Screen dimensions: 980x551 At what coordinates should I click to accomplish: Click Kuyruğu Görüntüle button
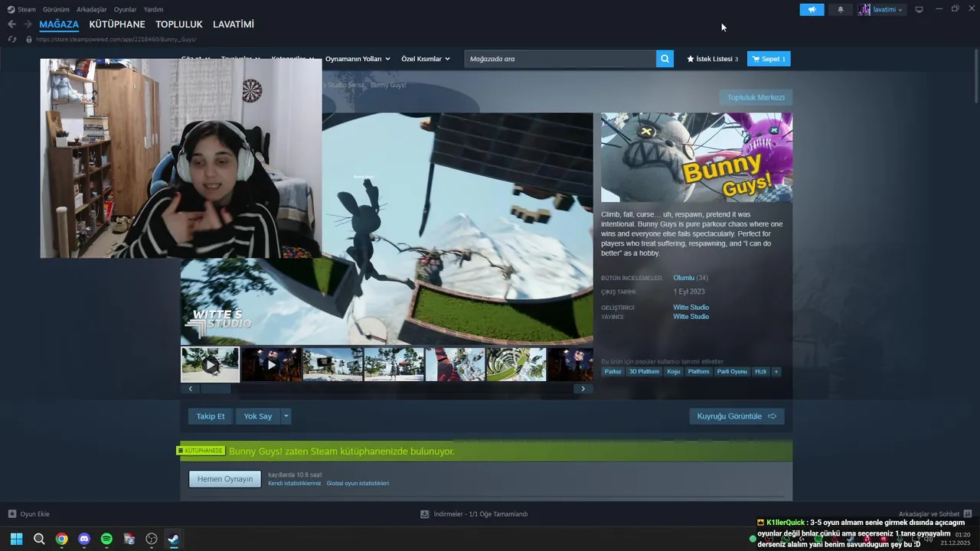tap(737, 416)
